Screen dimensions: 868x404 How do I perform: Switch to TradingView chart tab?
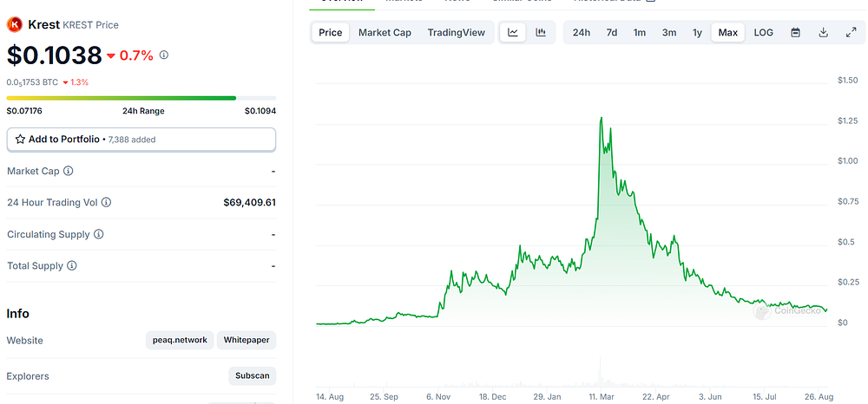(457, 33)
